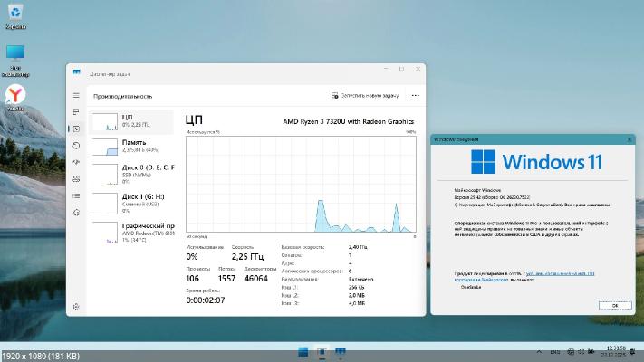Open the three-dots more options menu

(415, 95)
